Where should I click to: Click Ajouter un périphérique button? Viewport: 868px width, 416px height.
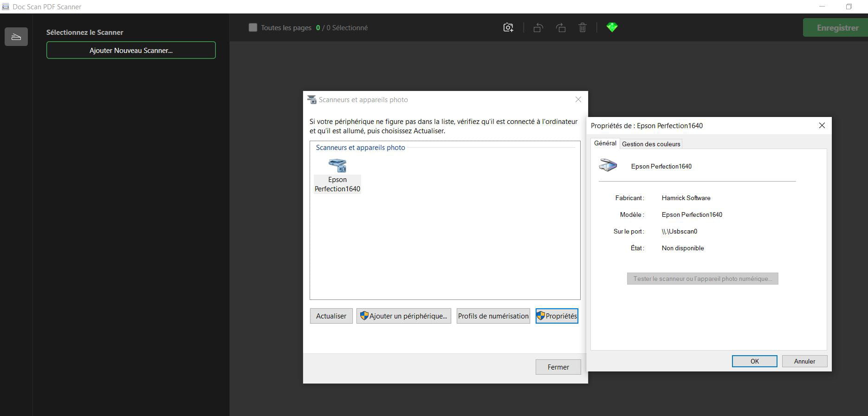point(403,316)
